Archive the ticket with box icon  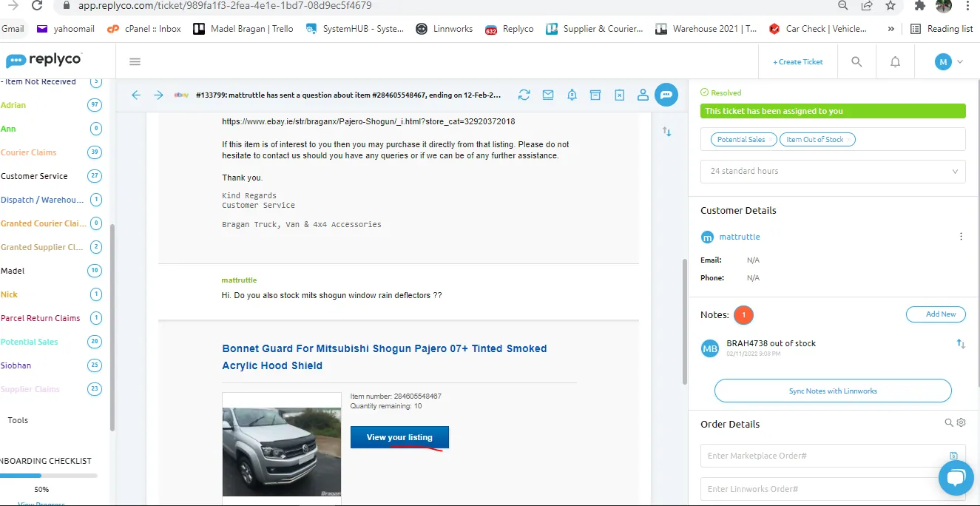[595, 95]
